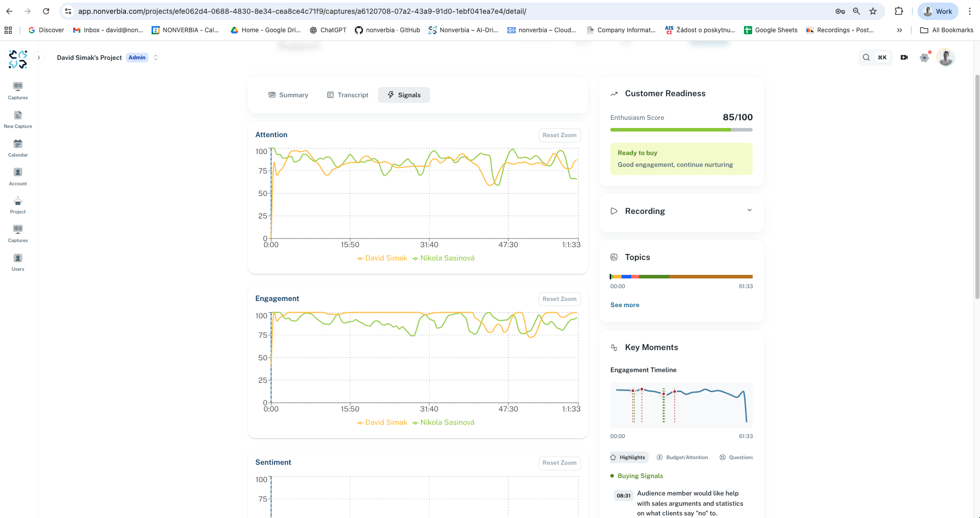Image resolution: width=980 pixels, height=518 pixels.
Task: Open the project switcher next to the Admin badge
Action: point(156,57)
